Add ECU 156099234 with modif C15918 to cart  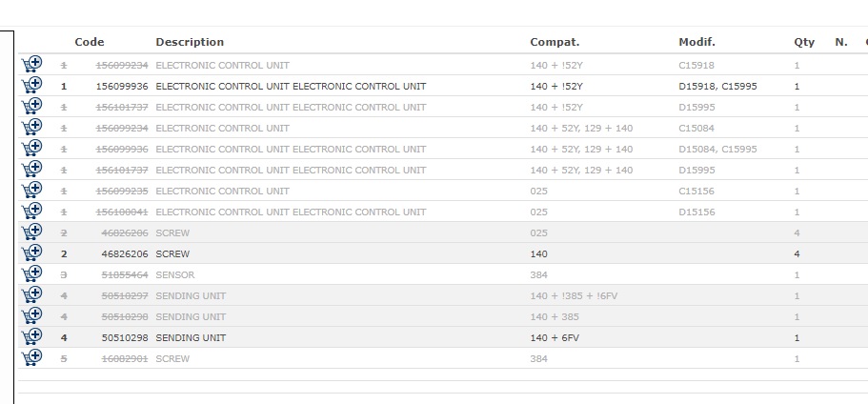(x=31, y=65)
